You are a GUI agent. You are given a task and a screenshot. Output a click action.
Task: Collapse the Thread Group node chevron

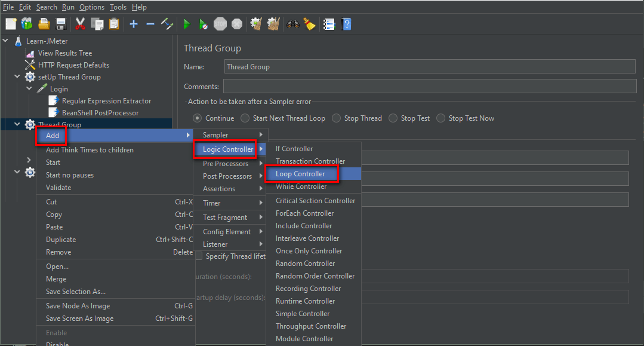coord(17,124)
